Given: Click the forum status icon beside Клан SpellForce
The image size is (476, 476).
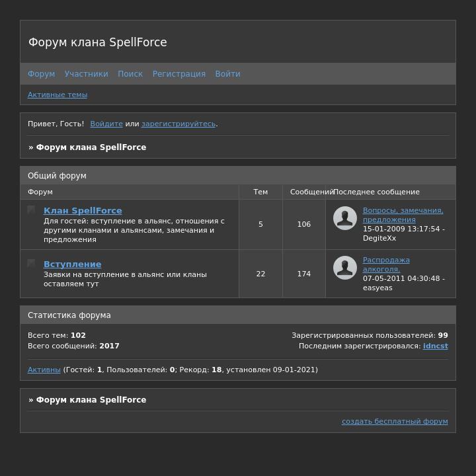Looking at the screenshot, I should 31,210.
